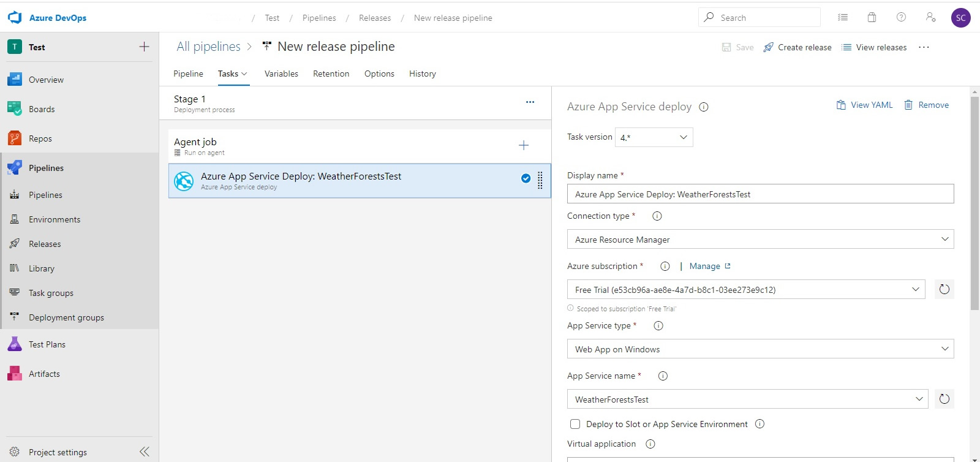Show Azure subscription info tooltip

pyautogui.click(x=665, y=266)
